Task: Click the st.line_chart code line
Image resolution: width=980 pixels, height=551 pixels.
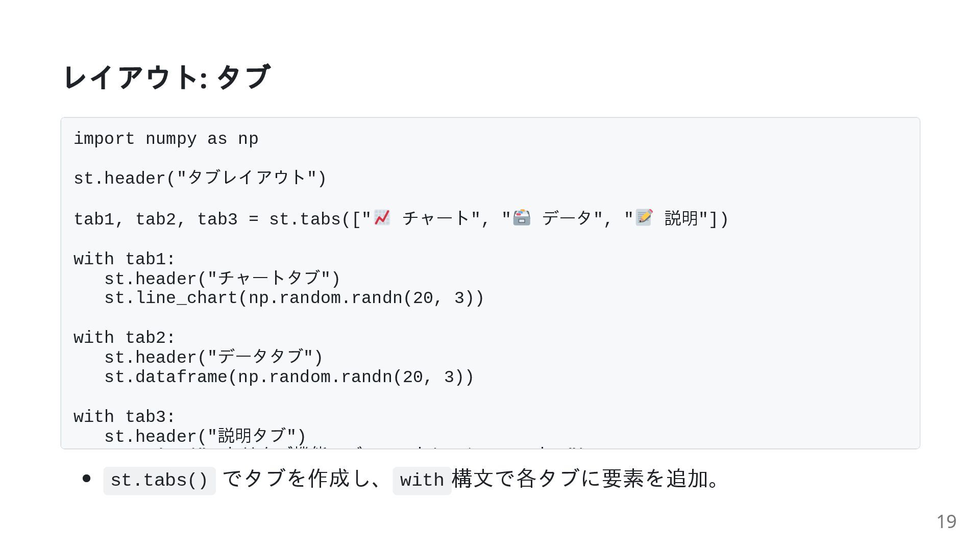Action: [294, 298]
